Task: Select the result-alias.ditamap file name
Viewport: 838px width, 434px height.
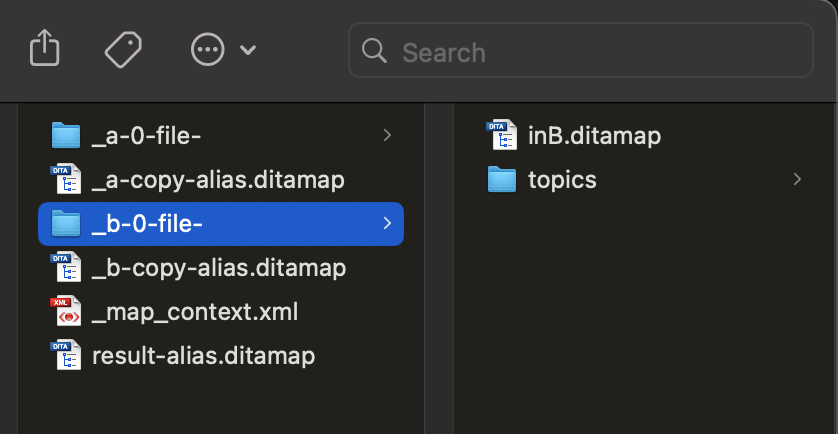Action: 203,356
